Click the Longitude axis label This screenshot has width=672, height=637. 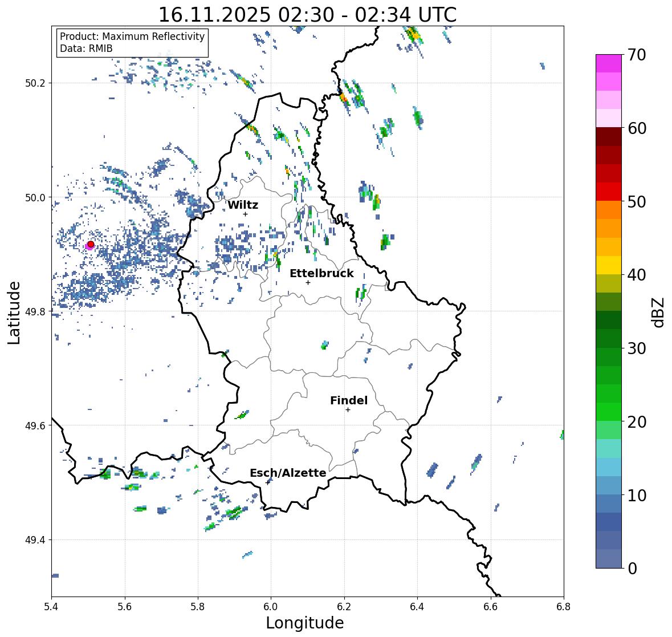[305, 623]
